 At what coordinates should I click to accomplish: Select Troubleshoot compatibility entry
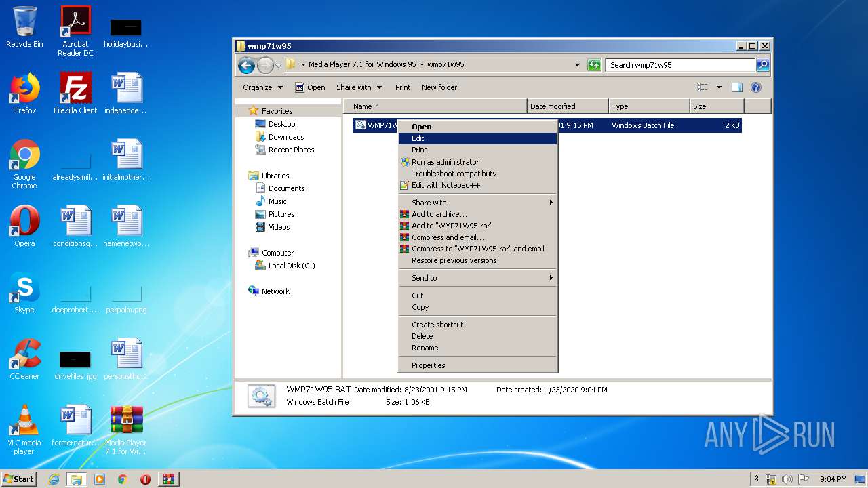[x=477, y=174]
